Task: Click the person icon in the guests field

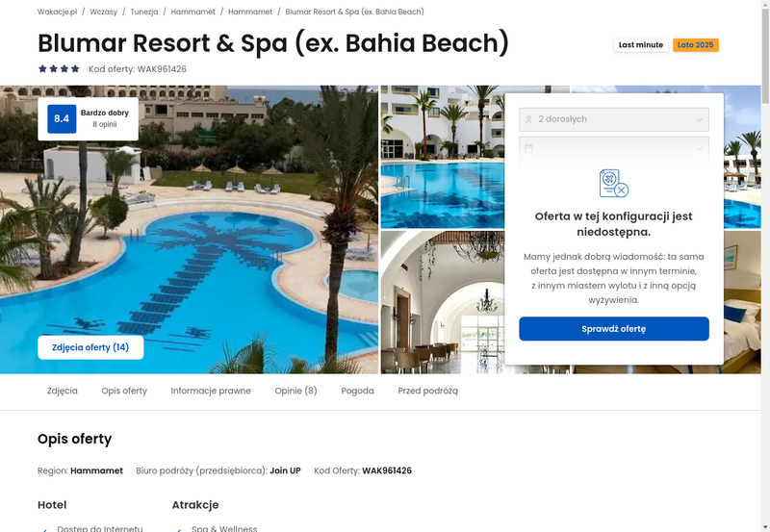Action: 528,119
